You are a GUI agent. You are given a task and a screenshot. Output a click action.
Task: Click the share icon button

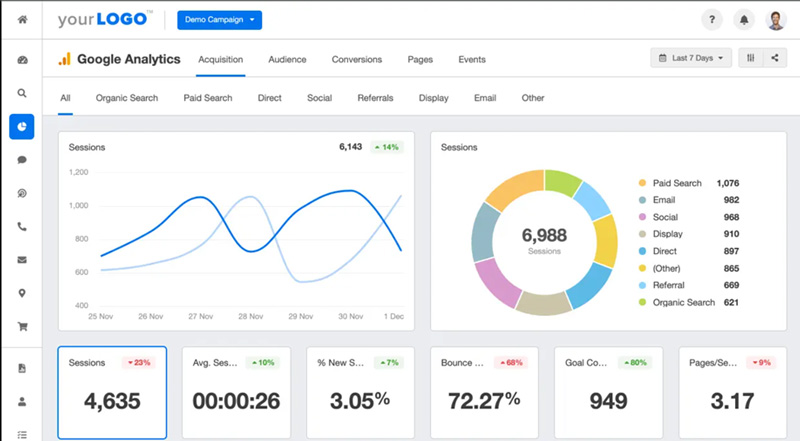tap(775, 59)
